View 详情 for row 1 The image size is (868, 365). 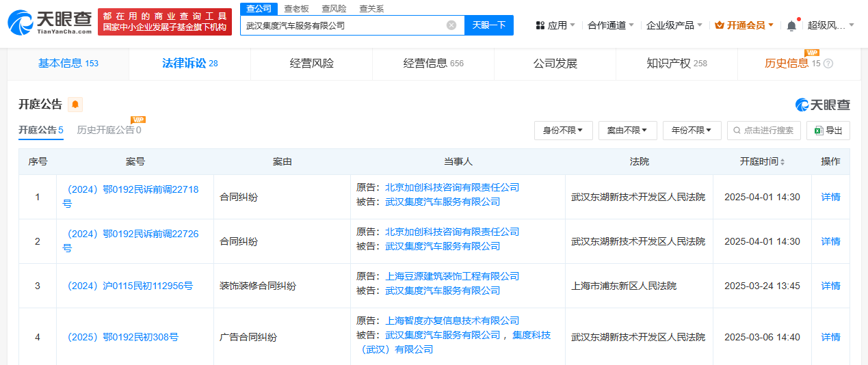830,197
